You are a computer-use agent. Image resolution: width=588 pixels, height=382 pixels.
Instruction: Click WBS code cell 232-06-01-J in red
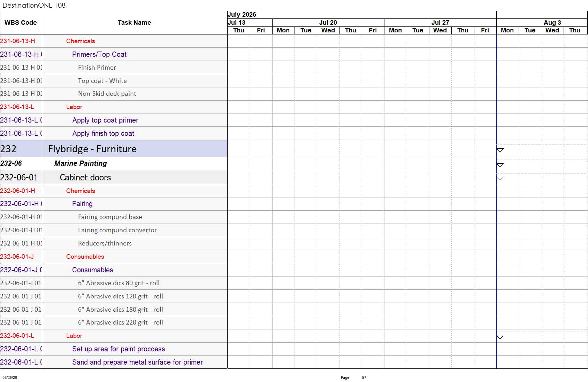(x=21, y=257)
